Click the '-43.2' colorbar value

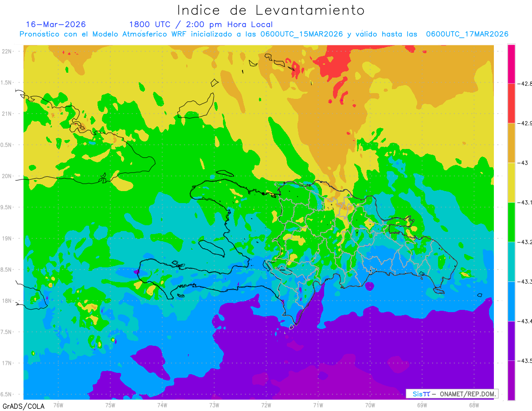(x=524, y=242)
